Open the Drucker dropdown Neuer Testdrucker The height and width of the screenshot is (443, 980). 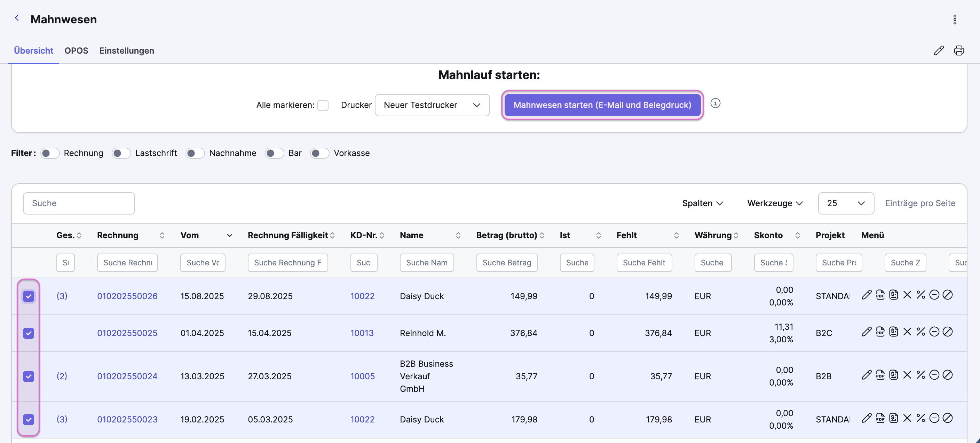[x=432, y=105]
